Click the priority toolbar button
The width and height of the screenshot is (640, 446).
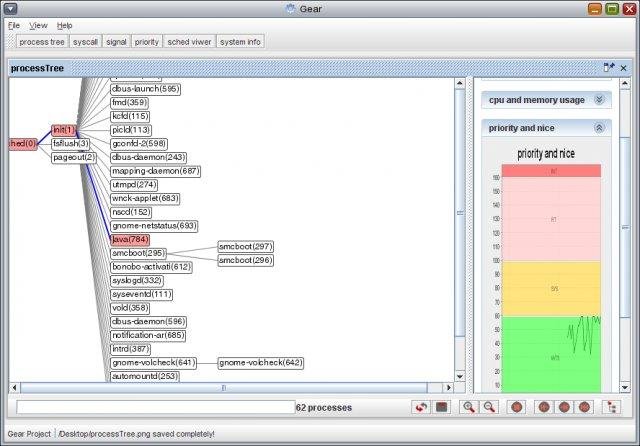coord(147,42)
